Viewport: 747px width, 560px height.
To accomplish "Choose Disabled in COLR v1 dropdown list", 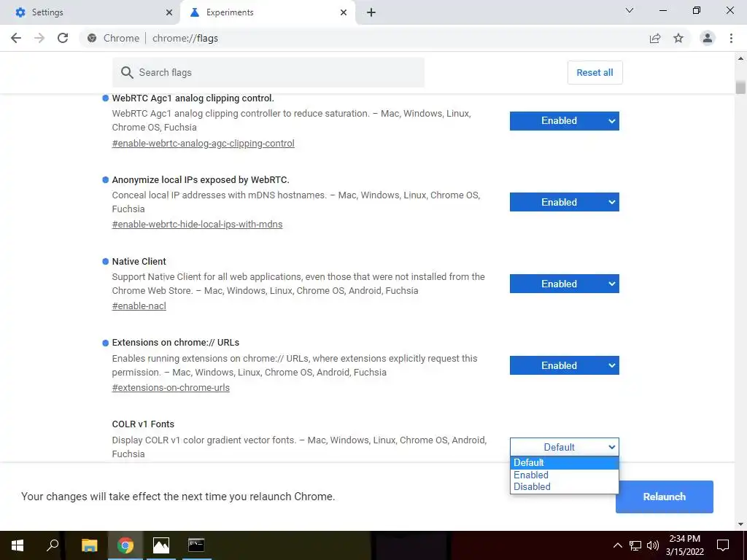I will point(564,486).
